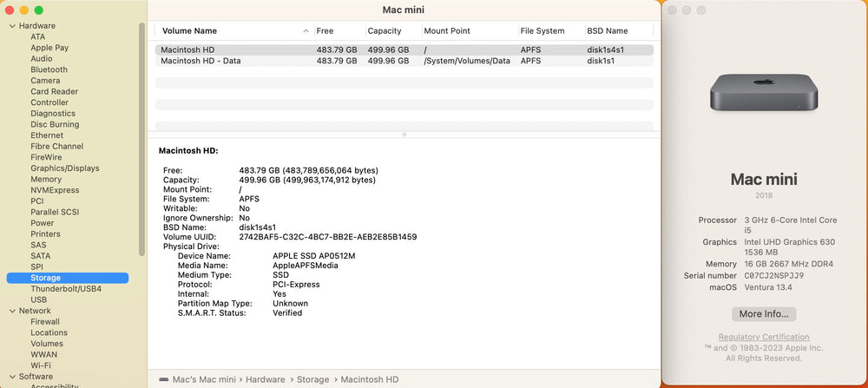Click the Ventura 13.4 macOS version

point(768,287)
